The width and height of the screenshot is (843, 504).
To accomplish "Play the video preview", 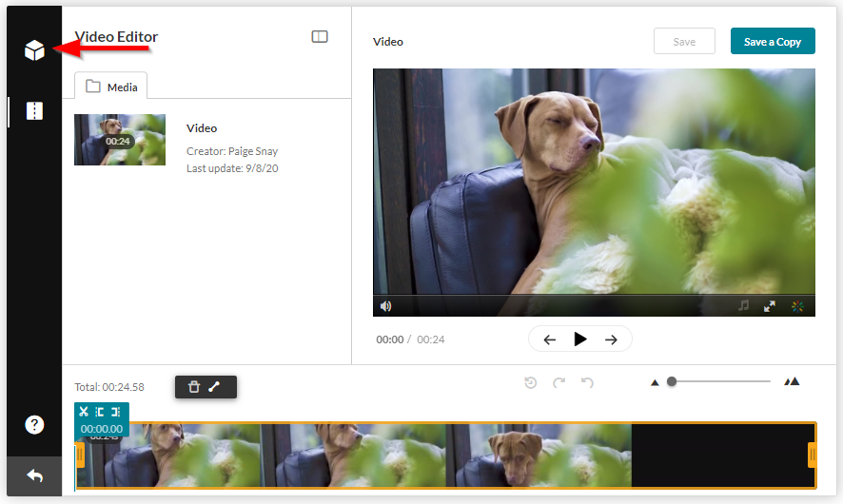I will coord(580,339).
